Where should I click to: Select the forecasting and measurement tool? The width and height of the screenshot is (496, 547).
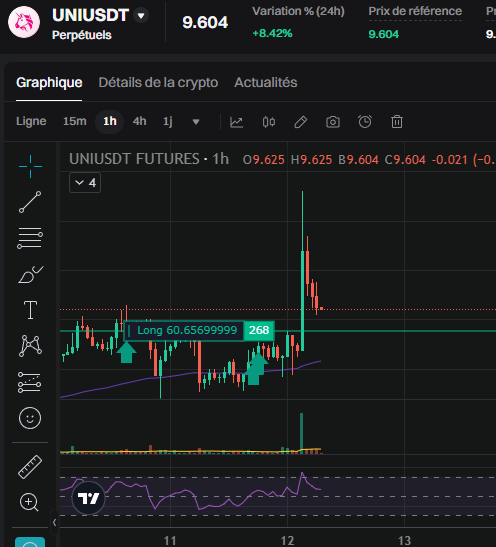pos(30,382)
